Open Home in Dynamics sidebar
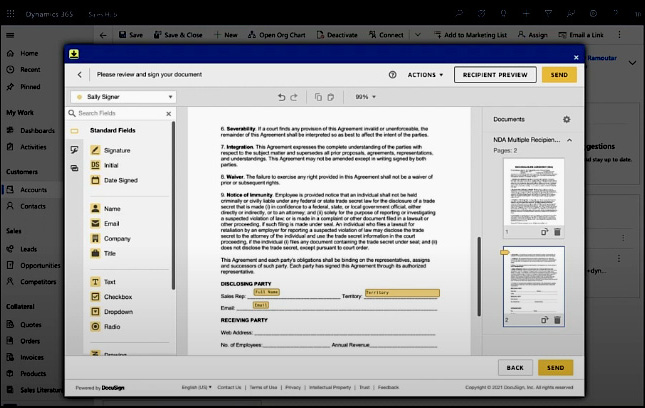The image size is (645, 408). click(x=29, y=53)
